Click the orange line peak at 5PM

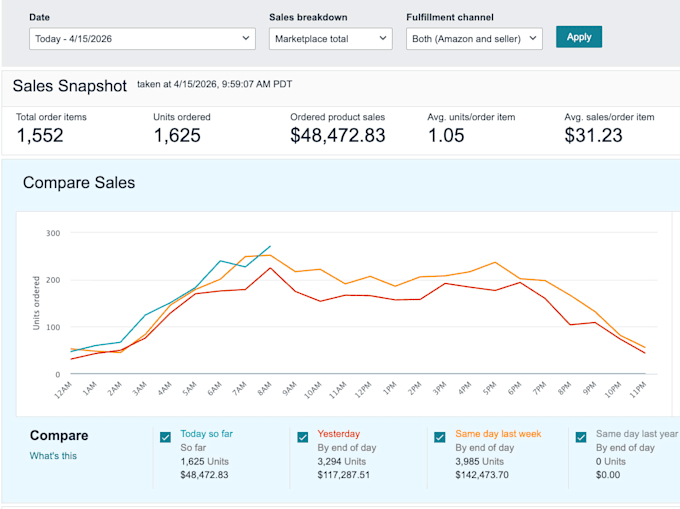tap(495, 262)
